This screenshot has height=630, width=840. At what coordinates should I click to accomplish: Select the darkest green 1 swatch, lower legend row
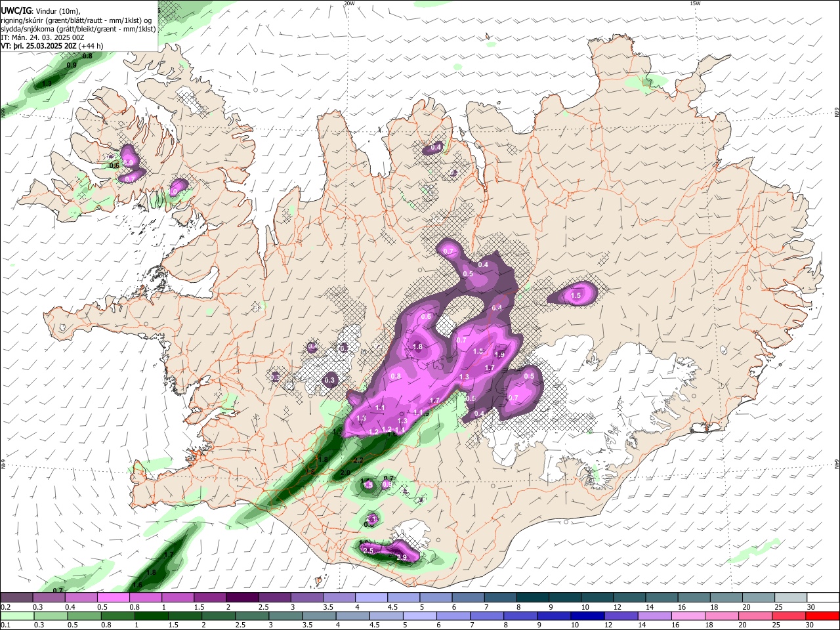151,616
